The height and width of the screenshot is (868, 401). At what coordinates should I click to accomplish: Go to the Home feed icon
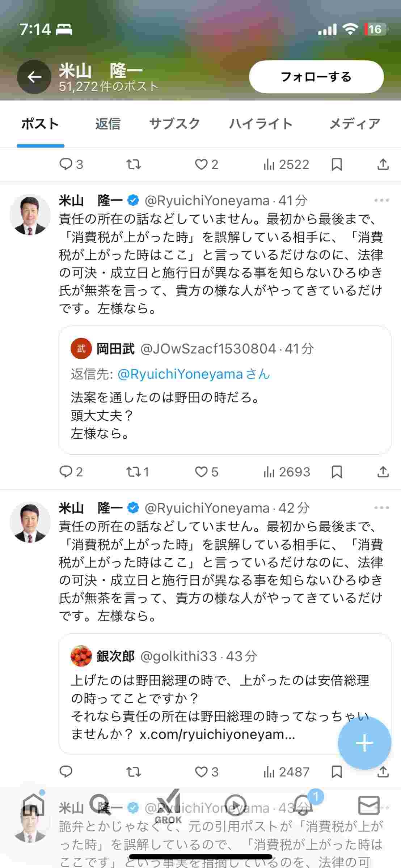[33, 805]
